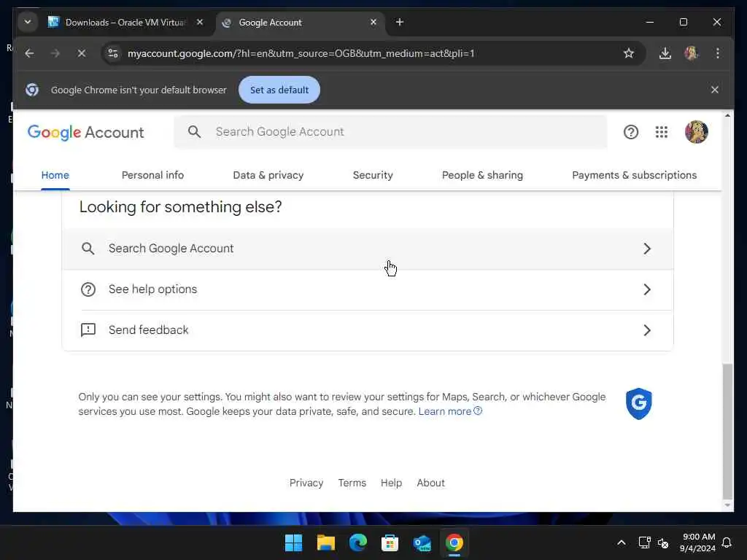This screenshot has height=560, width=747.
Task: View site information icon in address bar
Action: point(113,53)
